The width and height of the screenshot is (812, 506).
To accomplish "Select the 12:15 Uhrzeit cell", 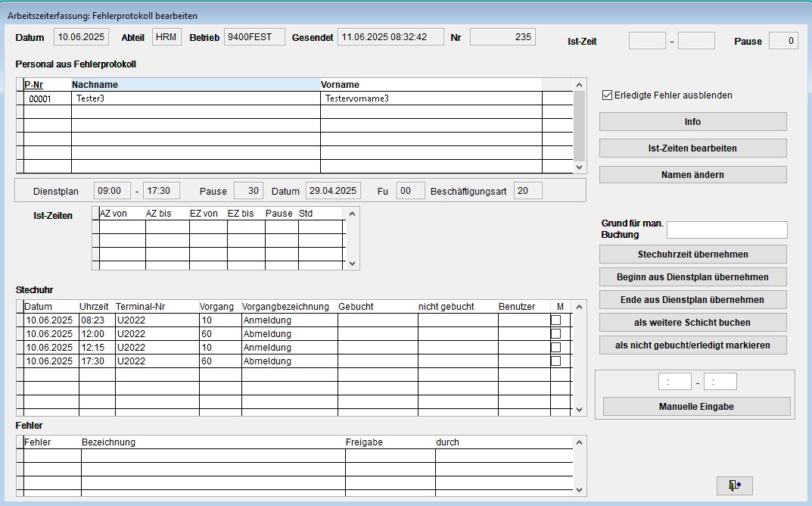I will click(97, 348).
